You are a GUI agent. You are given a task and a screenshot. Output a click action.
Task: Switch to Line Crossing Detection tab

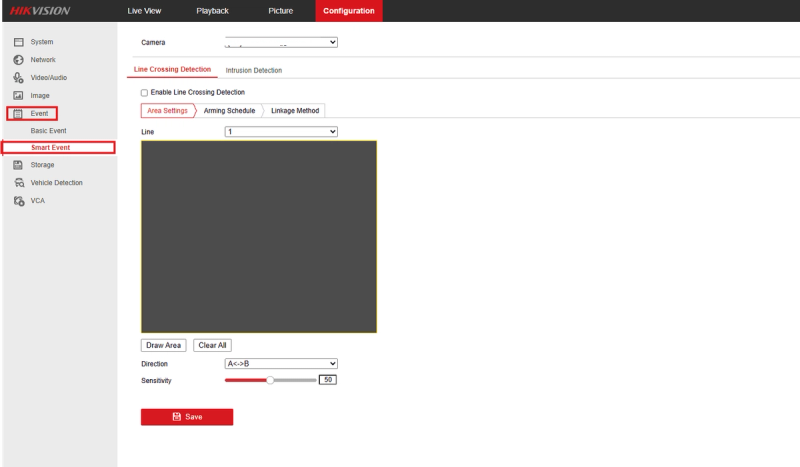coord(172,69)
